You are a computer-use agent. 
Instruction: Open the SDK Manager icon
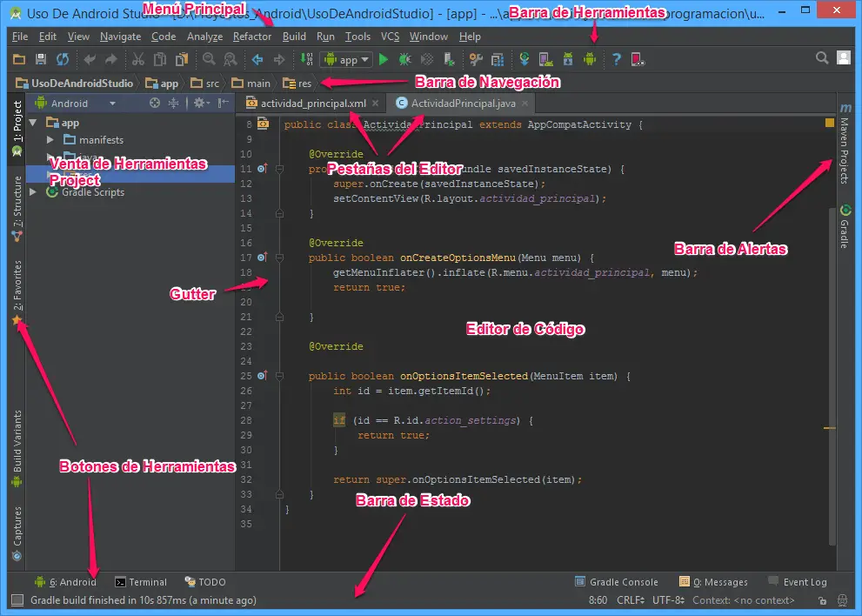568,59
